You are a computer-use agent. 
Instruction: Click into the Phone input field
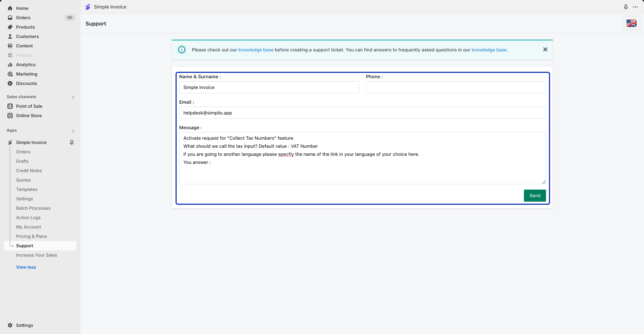(455, 87)
